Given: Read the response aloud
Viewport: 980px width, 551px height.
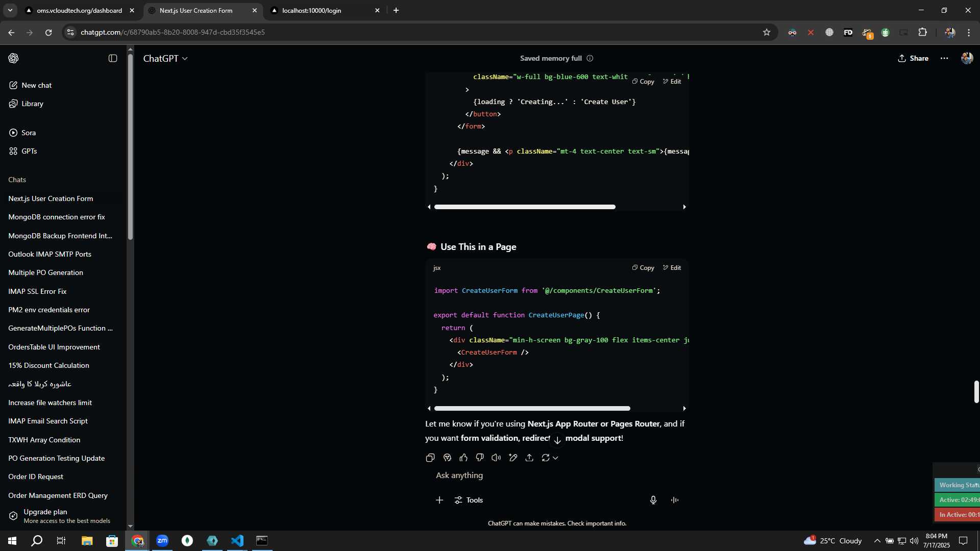Looking at the screenshot, I should click(x=496, y=458).
